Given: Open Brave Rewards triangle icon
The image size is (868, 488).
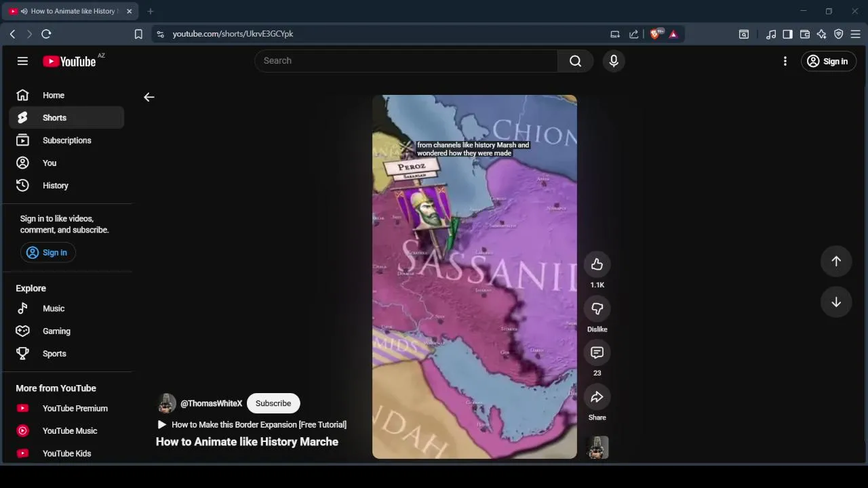Looking at the screenshot, I should pos(673,34).
